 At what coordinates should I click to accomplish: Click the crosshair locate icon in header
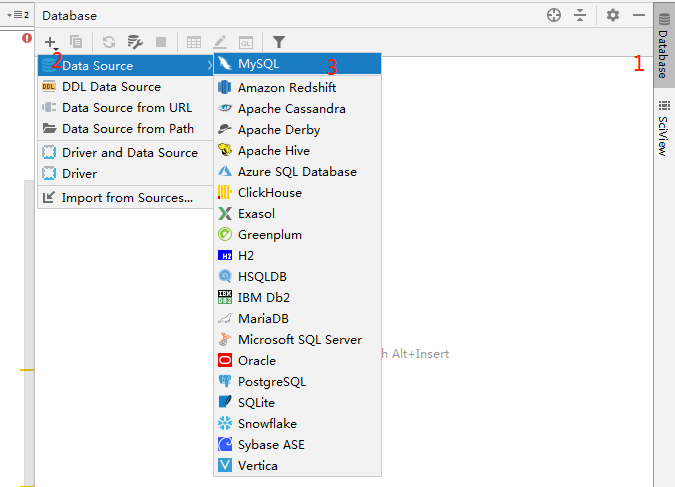(x=554, y=16)
